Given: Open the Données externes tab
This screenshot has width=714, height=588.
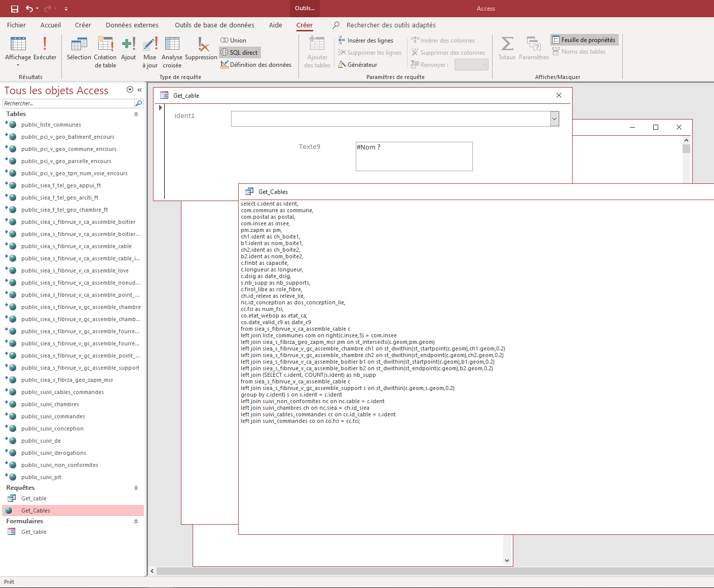Looking at the screenshot, I should (x=132, y=25).
